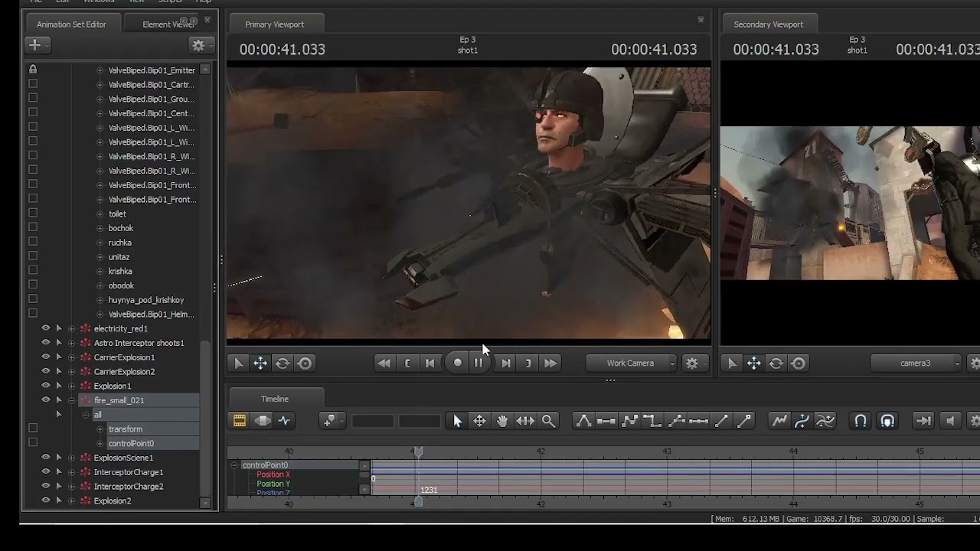Hide electricity_red1 with its eye icon
This screenshot has height=551, width=980.
[x=45, y=328]
